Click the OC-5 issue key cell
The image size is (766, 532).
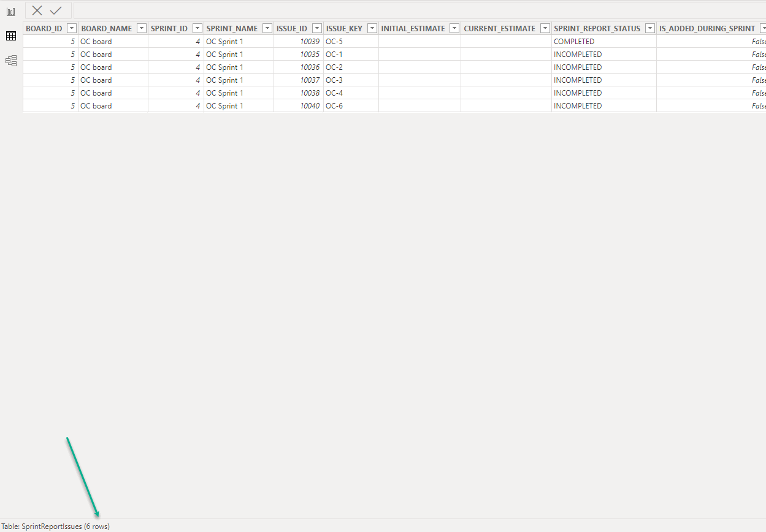[334, 41]
